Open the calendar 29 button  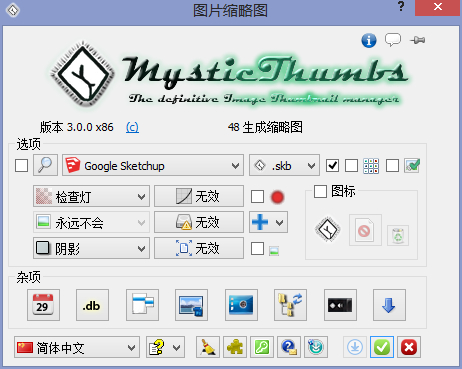click(x=43, y=305)
